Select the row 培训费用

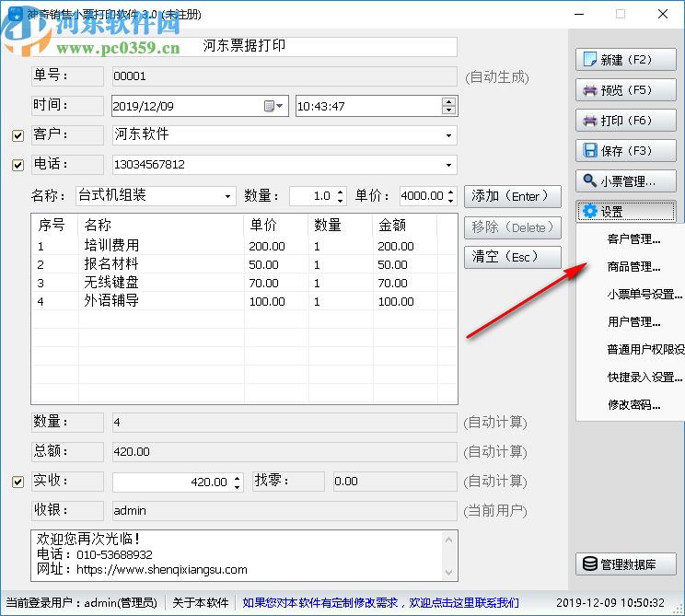coord(244,246)
